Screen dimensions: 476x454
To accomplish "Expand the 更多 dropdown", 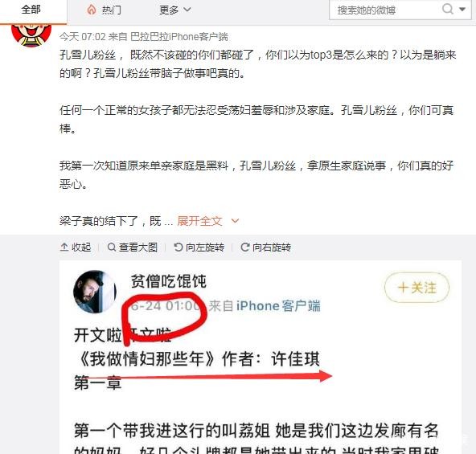I will pos(174,10).
